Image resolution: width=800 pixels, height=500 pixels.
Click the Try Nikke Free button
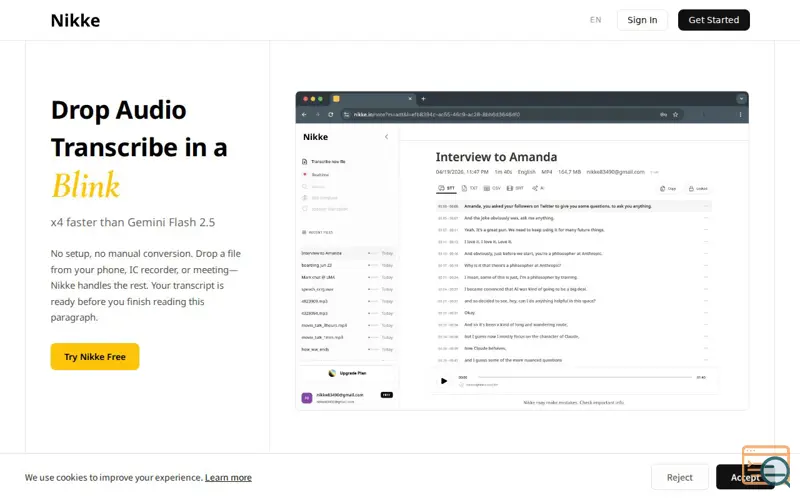point(95,357)
